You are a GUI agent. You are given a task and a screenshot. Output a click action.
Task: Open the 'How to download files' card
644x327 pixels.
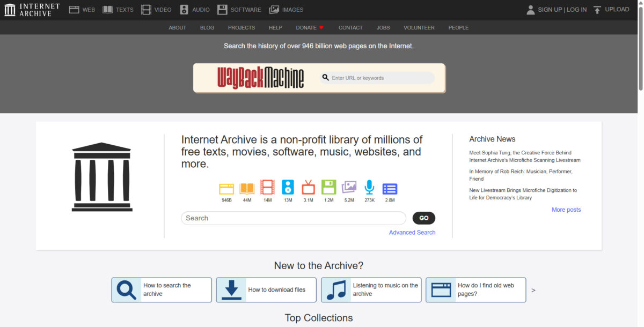pyautogui.click(x=266, y=290)
